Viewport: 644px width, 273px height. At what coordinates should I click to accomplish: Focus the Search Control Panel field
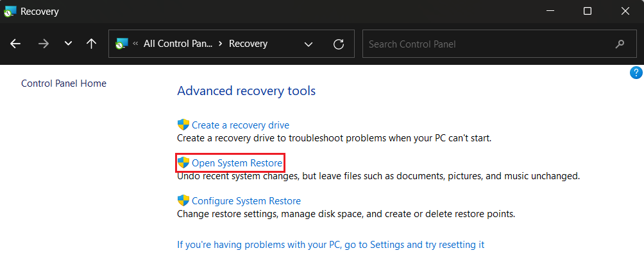tap(487, 44)
